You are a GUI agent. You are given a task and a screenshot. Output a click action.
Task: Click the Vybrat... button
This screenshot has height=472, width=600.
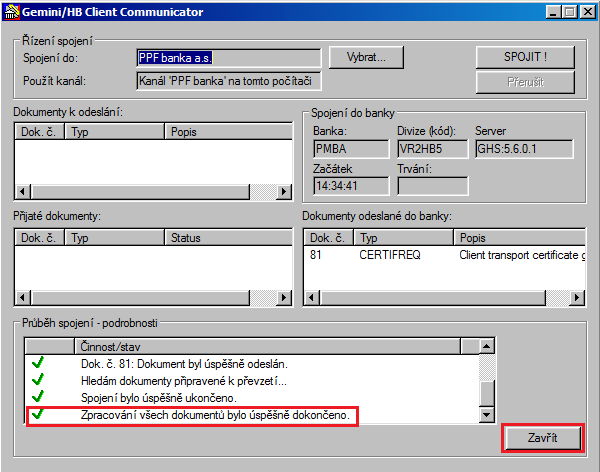[x=366, y=57]
